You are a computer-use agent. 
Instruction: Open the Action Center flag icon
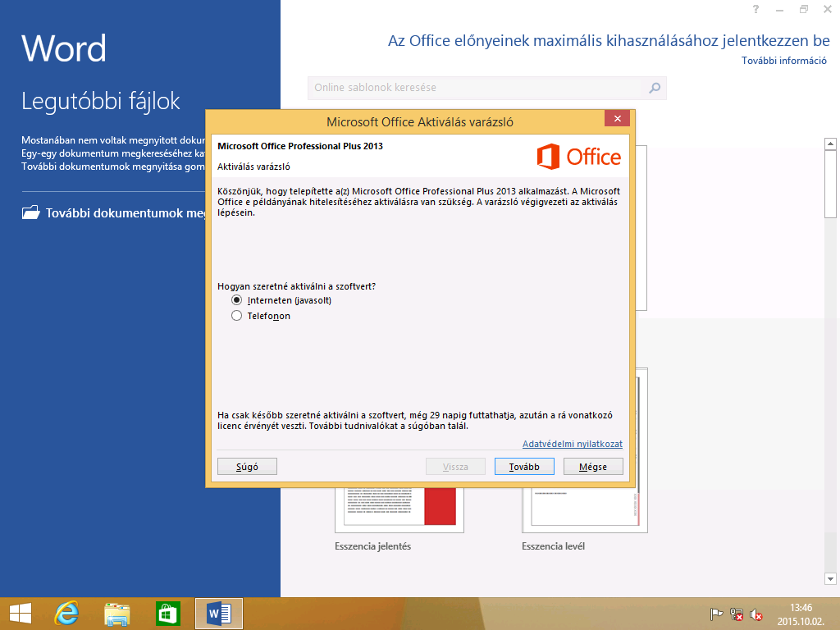(x=716, y=614)
